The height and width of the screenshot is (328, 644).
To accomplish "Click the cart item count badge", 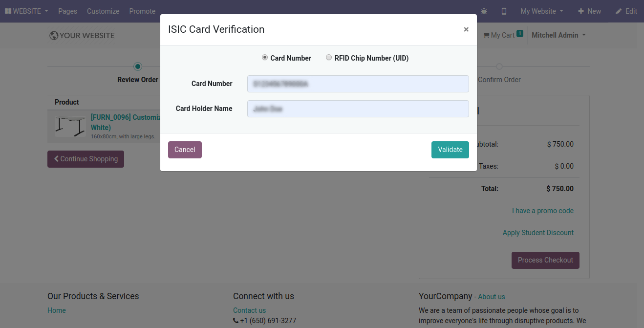I will [x=519, y=34].
